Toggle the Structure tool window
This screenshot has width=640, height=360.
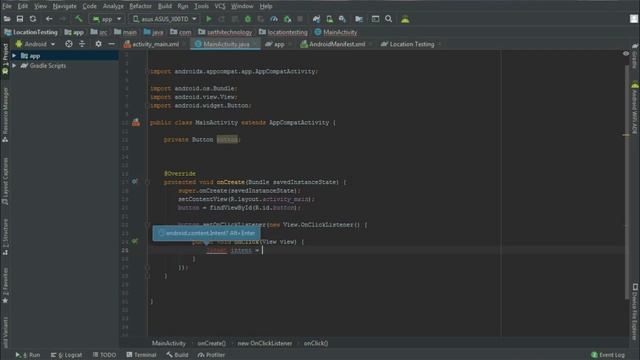pyautogui.click(x=5, y=237)
